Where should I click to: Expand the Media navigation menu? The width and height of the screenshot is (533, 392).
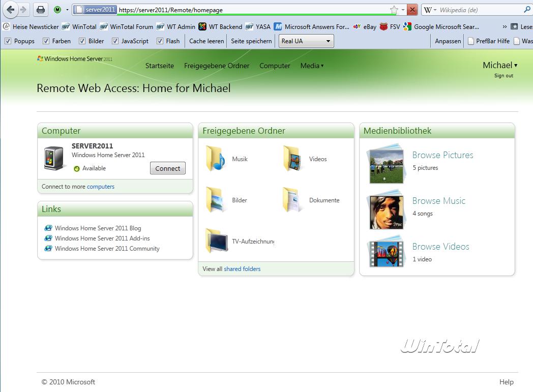312,66
